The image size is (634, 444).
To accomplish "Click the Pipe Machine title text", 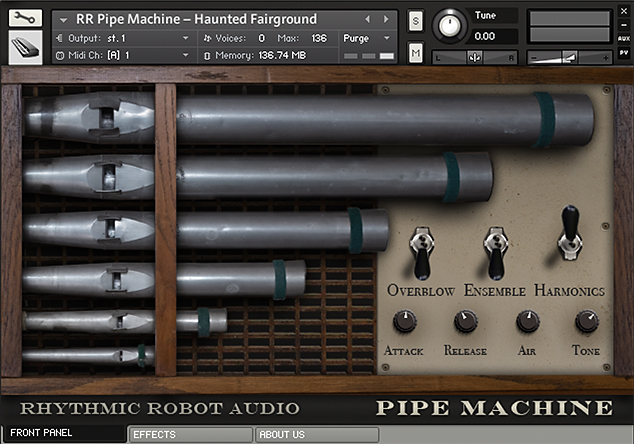I will coord(495,408).
